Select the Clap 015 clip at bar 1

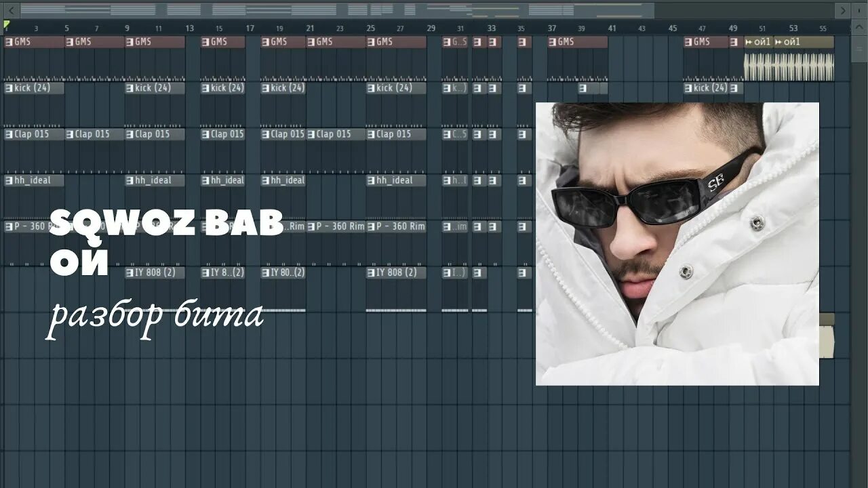pos(34,134)
